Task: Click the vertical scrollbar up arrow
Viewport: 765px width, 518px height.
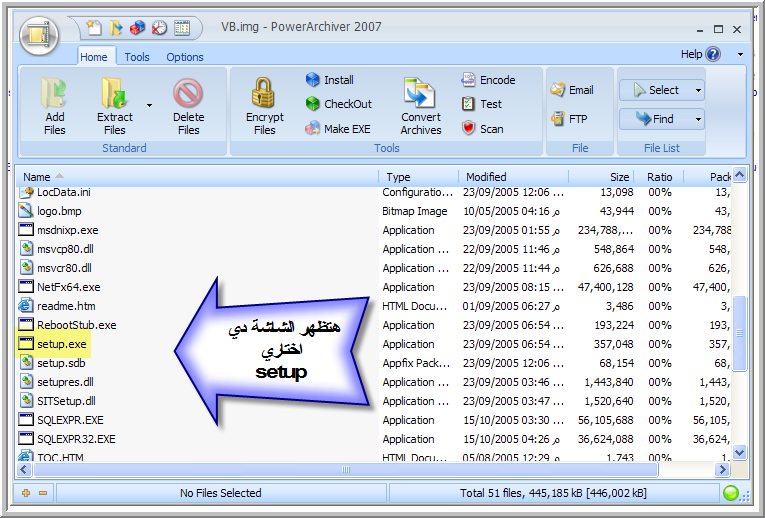Action: (x=739, y=175)
